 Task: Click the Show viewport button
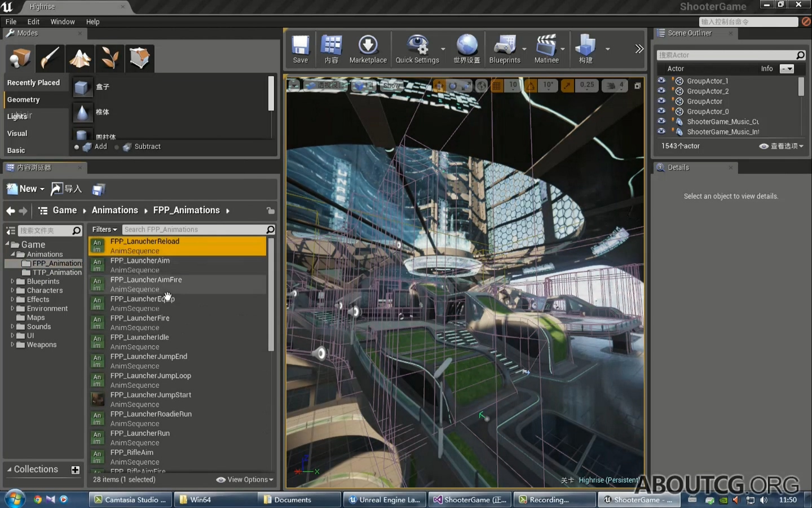(x=391, y=86)
